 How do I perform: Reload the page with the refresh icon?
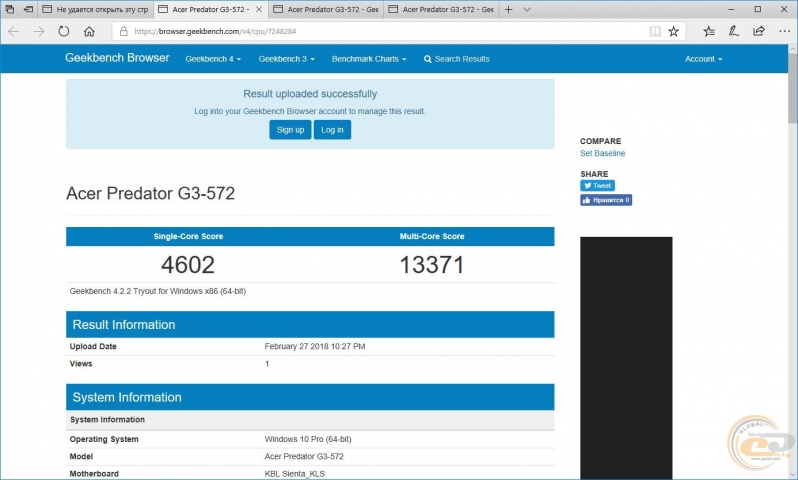[x=64, y=32]
